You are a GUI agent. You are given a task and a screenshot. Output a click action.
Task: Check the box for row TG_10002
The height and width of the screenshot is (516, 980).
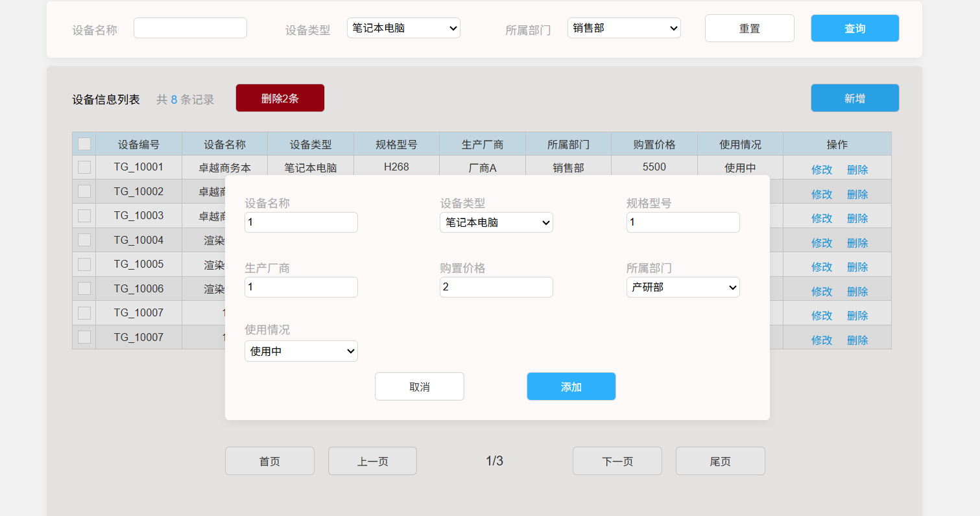point(84,191)
